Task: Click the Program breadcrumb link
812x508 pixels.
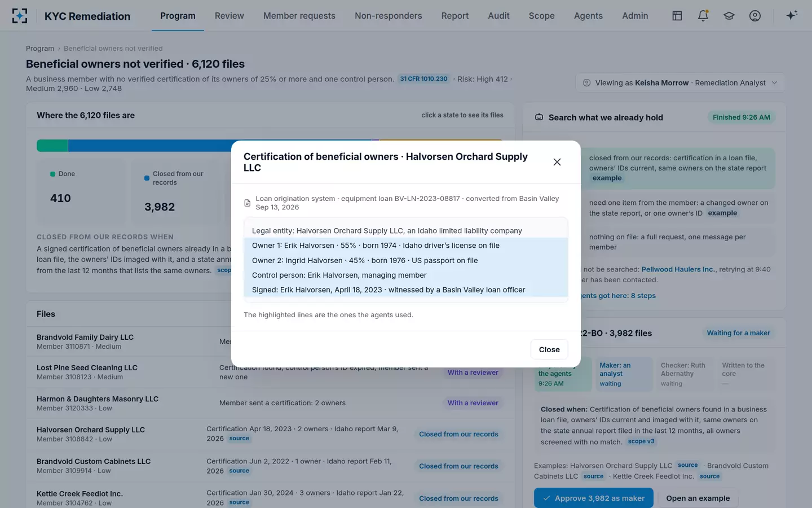Action: tap(40, 49)
